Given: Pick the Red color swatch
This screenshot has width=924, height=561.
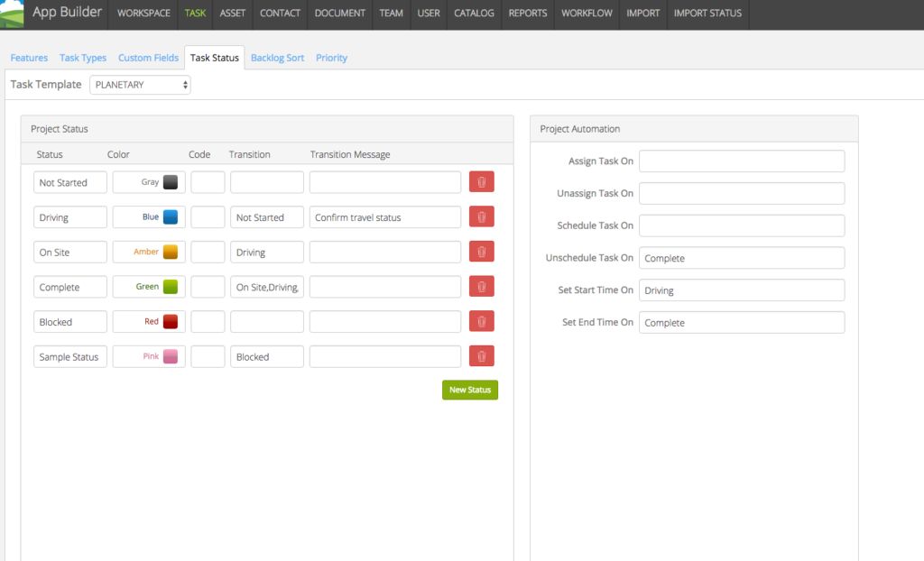Looking at the screenshot, I should (171, 322).
